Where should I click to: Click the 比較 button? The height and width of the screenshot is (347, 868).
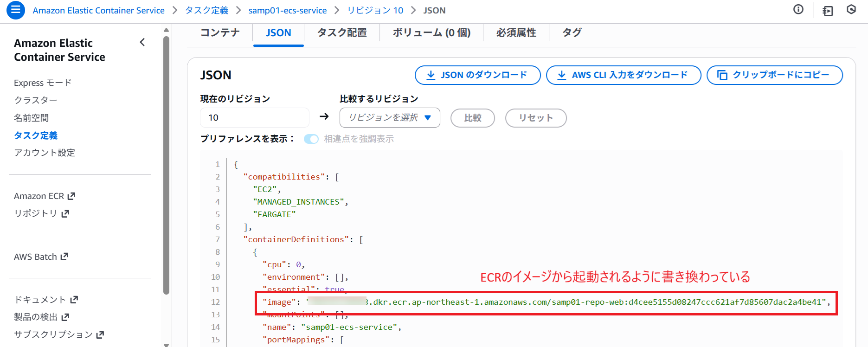pyautogui.click(x=472, y=118)
